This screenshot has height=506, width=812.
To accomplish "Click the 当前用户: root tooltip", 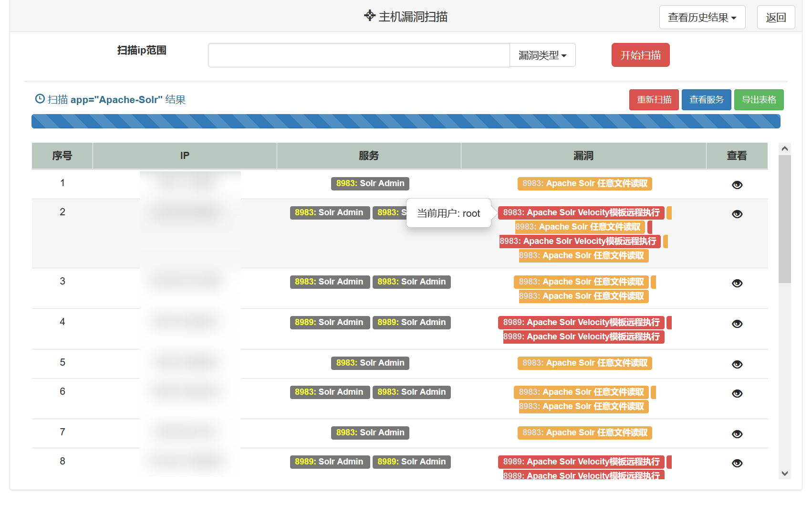I will [448, 213].
